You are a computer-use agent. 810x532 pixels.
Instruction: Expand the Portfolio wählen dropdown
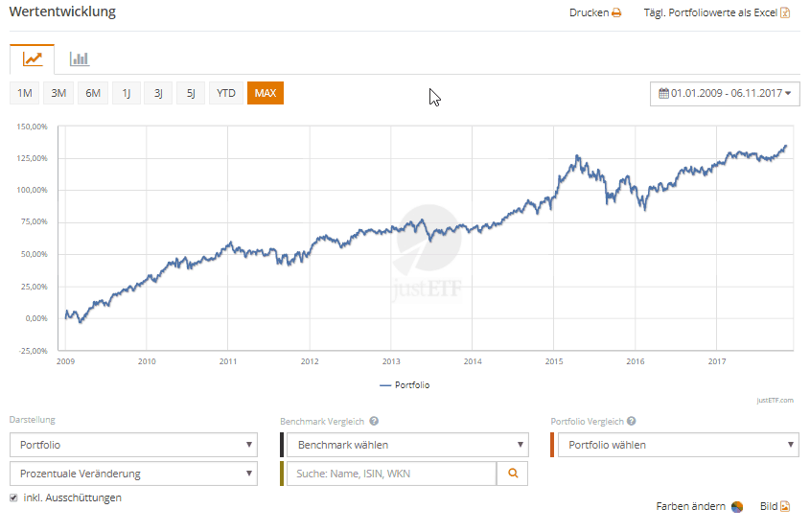pyautogui.click(x=678, y=445)
